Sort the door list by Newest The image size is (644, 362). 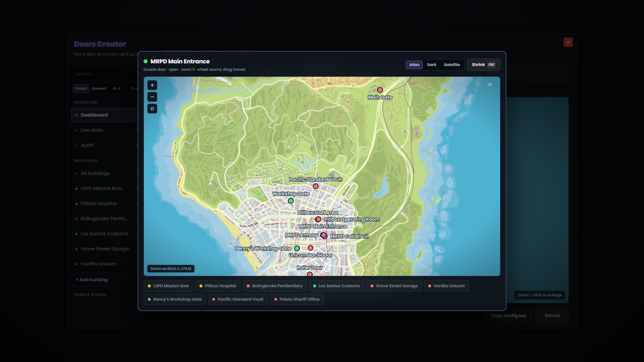click(99, 88)
